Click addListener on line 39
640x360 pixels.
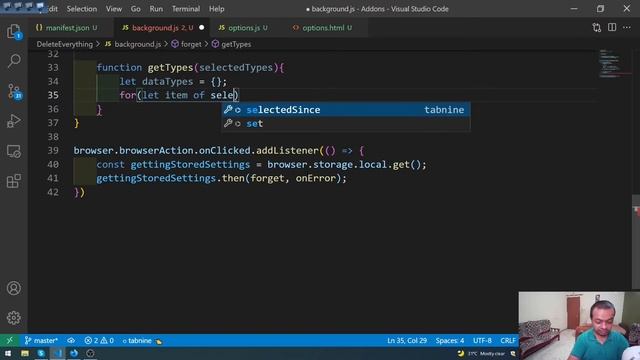287,151
